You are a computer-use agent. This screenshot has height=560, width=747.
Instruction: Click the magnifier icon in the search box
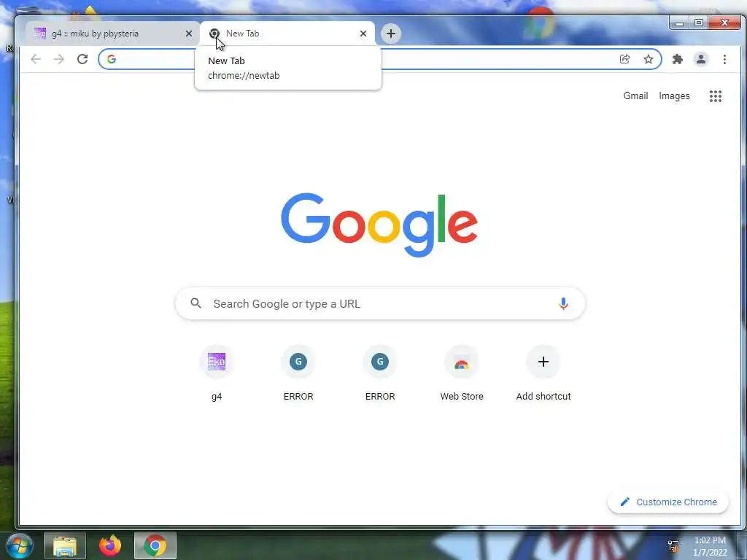pos(196,303)
